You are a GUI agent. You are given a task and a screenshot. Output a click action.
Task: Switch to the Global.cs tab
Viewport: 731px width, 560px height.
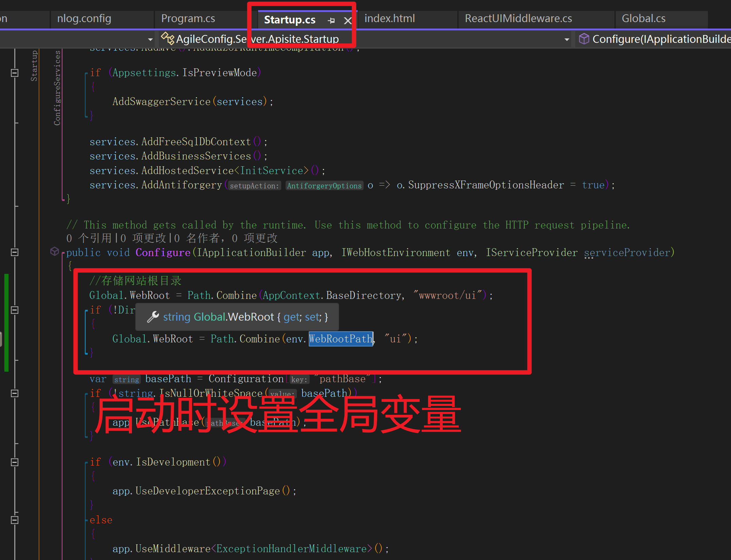(x=644, y=18)
